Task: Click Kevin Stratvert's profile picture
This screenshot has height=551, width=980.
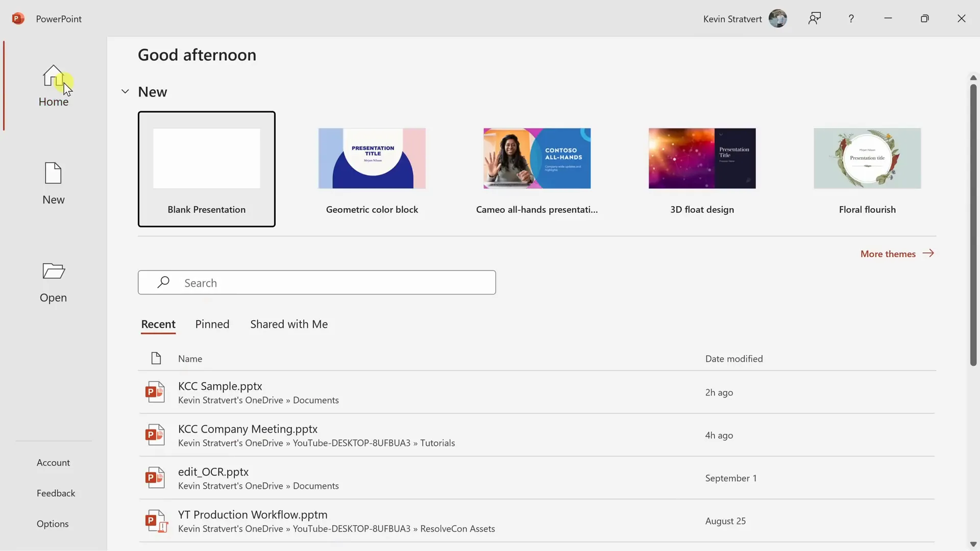Action: (777, 18)
